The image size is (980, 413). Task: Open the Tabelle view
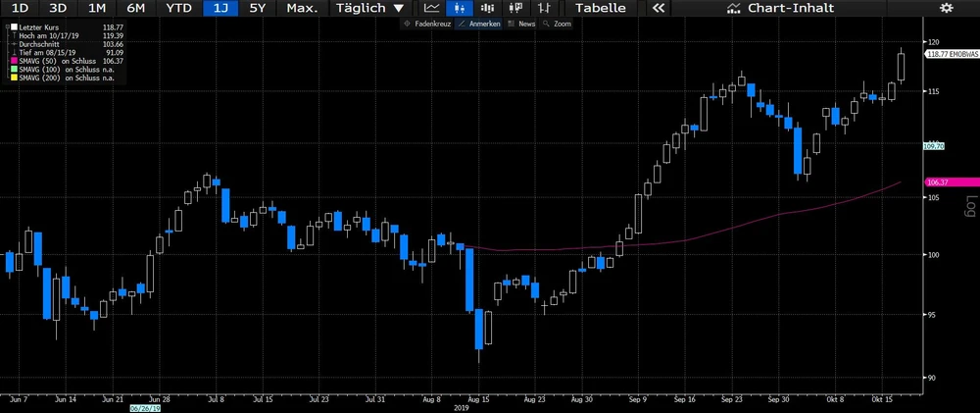[601, 8]
